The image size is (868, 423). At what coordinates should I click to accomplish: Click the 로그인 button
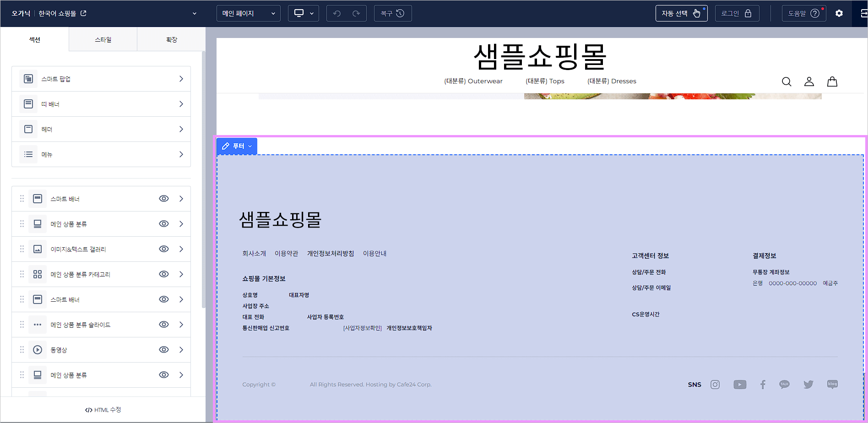tap(737, 13)
